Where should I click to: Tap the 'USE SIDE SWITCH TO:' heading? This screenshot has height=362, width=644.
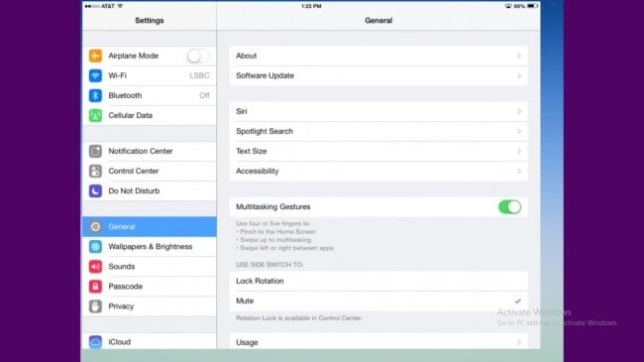point(269,265)
